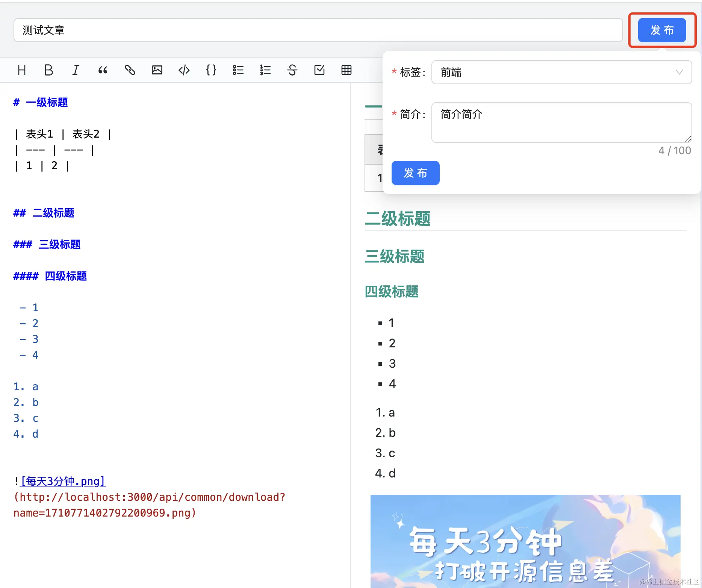Apply strikethrough formatting
The image size is (702, 588).
click(x=292, y=70)
